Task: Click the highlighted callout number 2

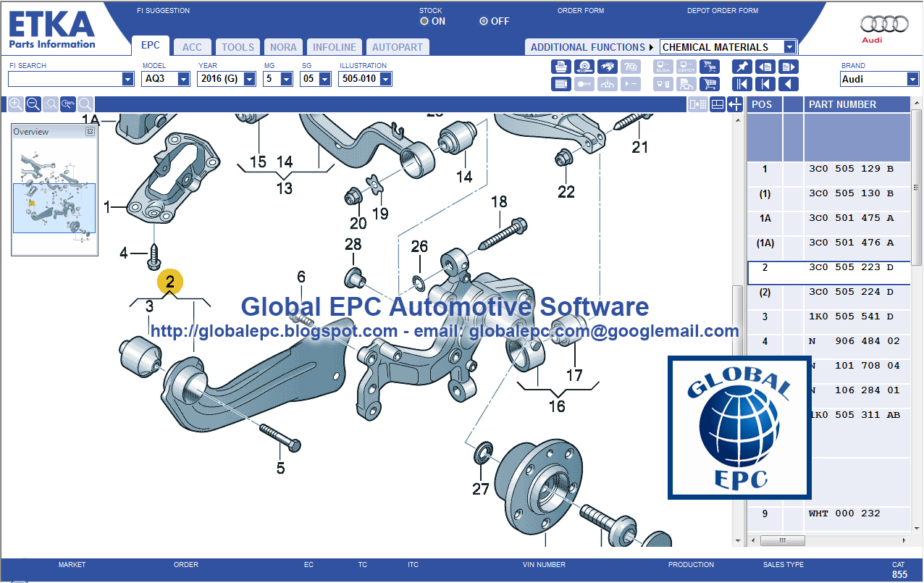Action: [170, 282]
